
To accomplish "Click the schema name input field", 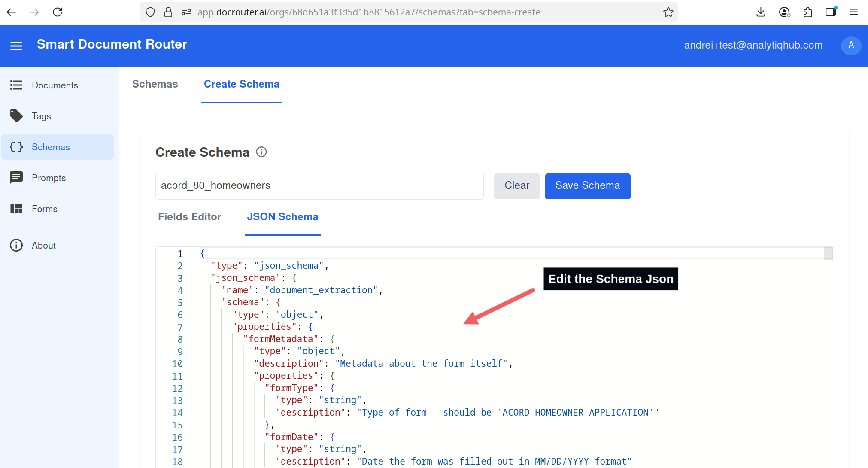I will coord(319,186).
